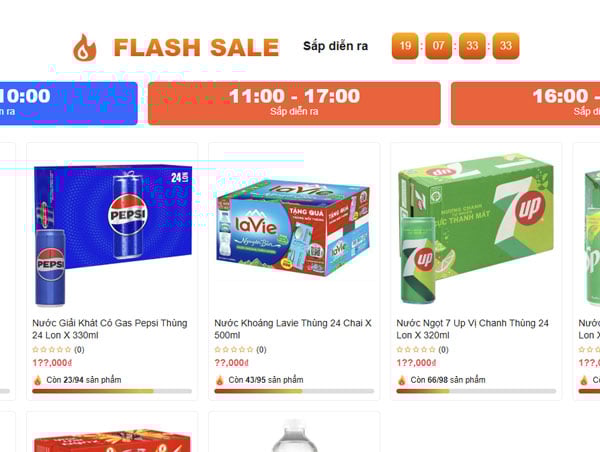600x452 pixels.
Task: Click the 7 Up product star rating
Action: click(416, 349)
